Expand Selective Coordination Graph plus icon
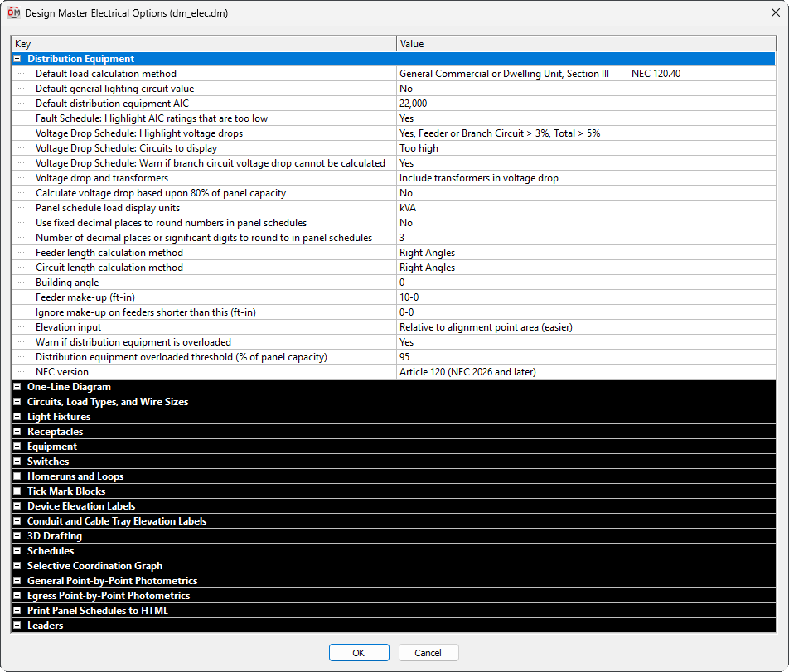This screenshot has width=789, height=672. 17,566
